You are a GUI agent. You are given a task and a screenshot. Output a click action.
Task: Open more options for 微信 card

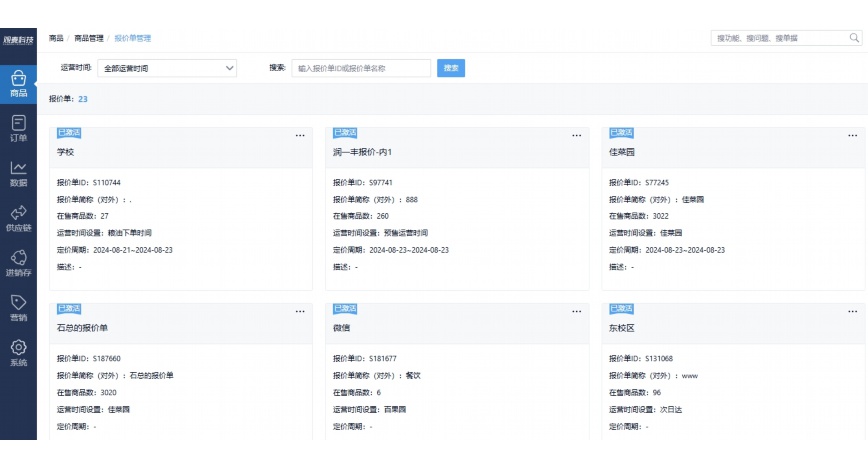[x=576, y=311]
